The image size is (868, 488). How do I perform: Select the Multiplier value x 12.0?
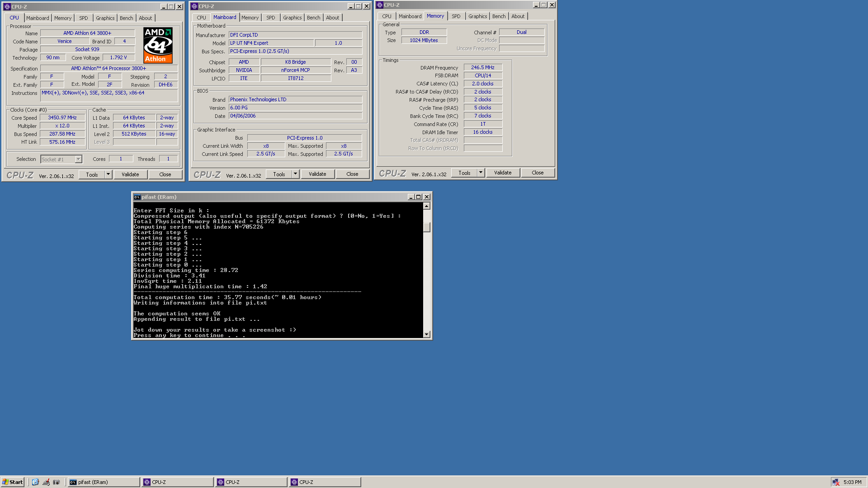click(62, 126)
